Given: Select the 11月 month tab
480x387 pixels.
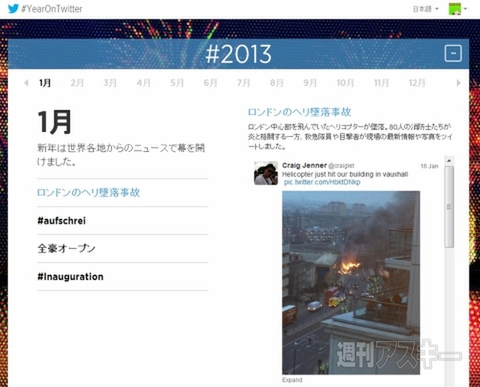Looking at the screenshot, I should (381, 83).
